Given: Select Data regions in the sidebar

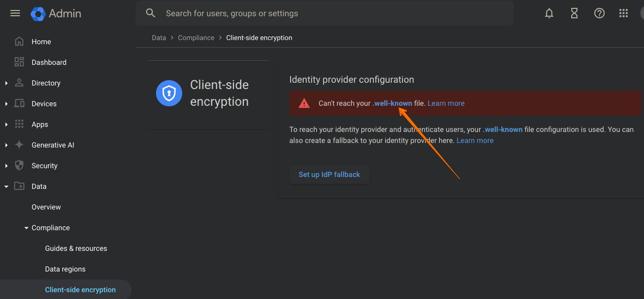Looking at the screenshot, I should (x=65, y=269).
